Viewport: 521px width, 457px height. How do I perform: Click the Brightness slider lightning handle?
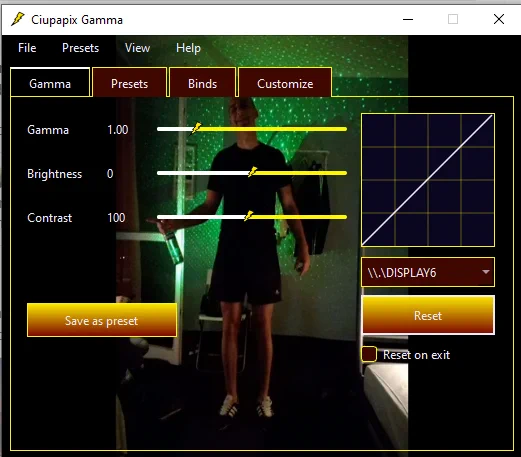[253, 172]
